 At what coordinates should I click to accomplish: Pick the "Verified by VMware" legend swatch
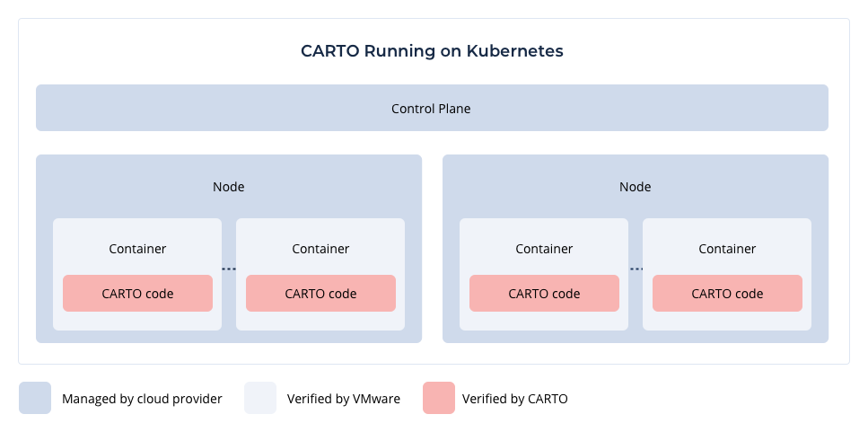(260, 398)
